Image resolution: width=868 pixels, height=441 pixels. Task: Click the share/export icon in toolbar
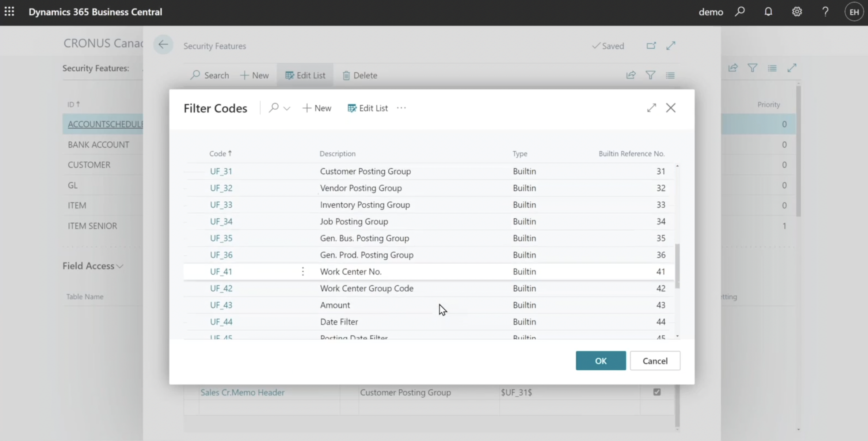click(631, 75)
